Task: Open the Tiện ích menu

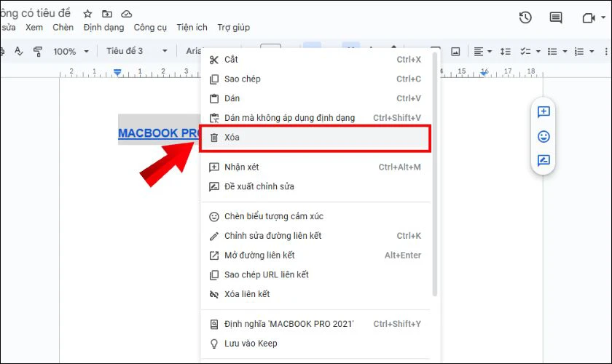Action: tap(192, 28)
